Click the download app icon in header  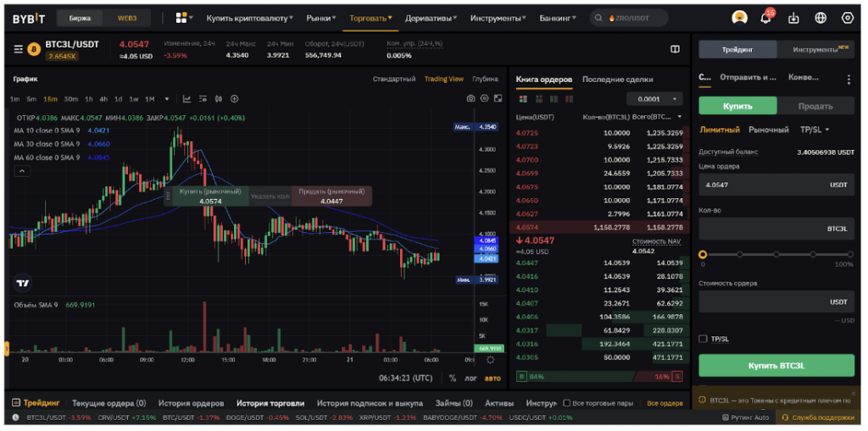click(793, 18)
